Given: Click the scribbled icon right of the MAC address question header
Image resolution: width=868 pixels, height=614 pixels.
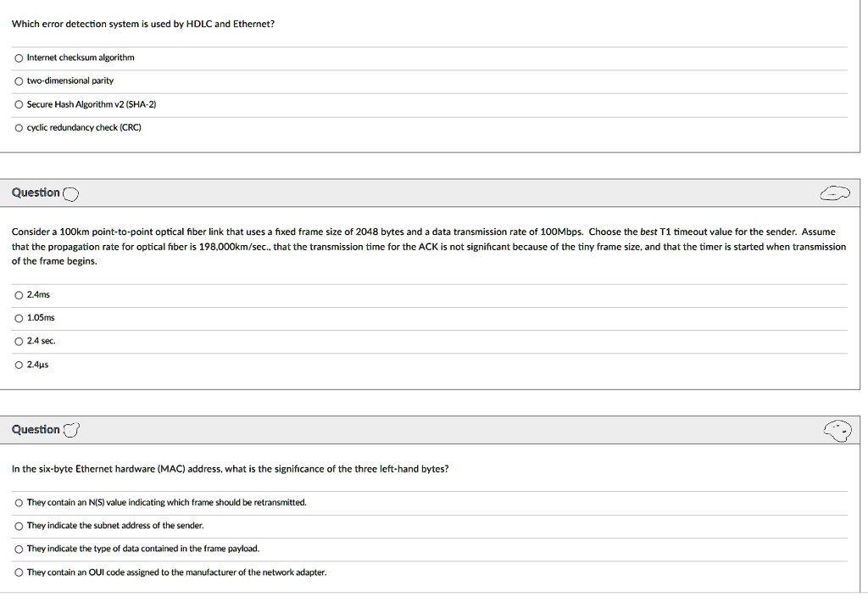Looking at the screenshot, I should pos(837,431).
